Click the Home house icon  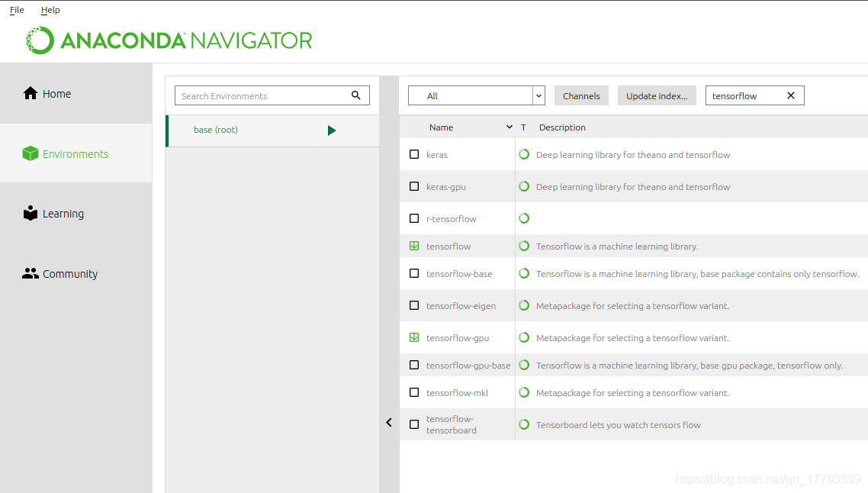pyautogui.click(x=31, y=93)
